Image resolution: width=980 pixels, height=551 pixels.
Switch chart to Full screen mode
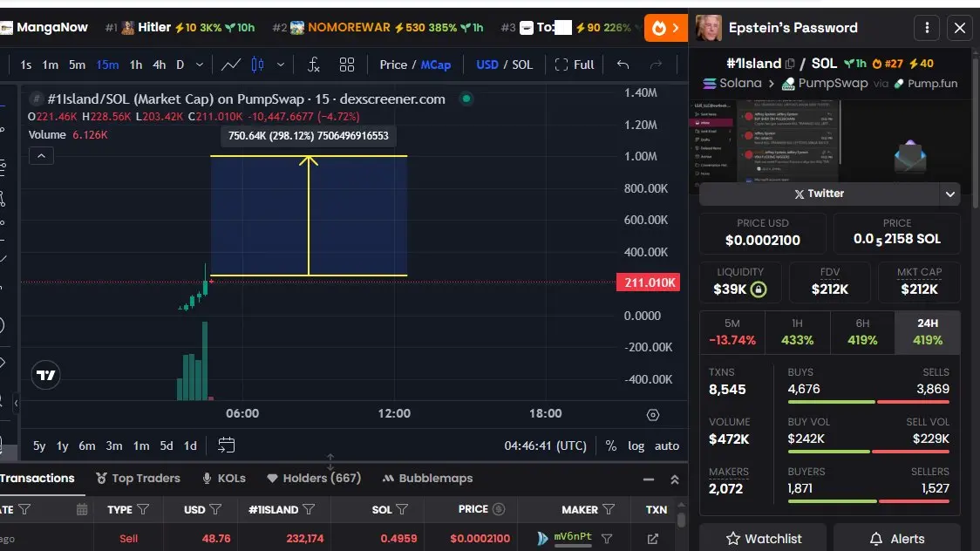(575, 65)
